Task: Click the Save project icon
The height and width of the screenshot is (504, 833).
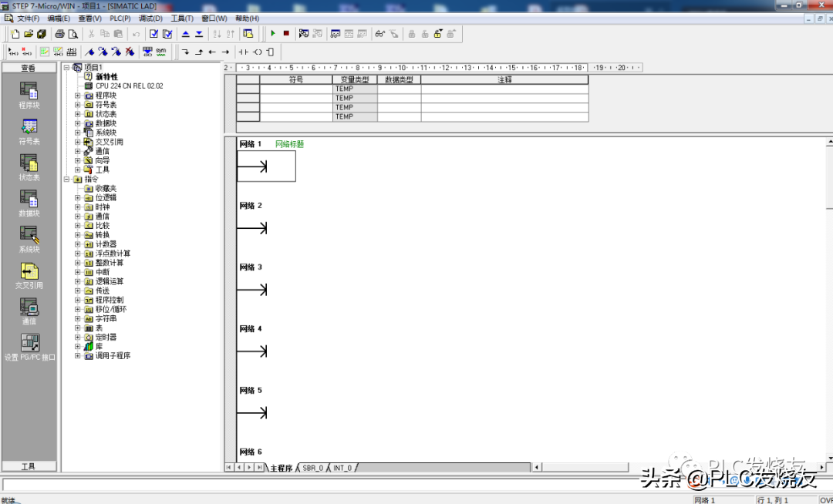Action: point(42,34)
